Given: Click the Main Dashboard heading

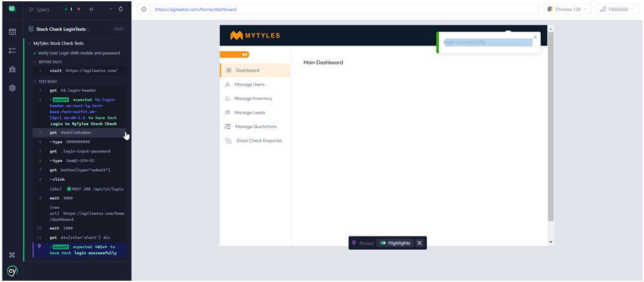Looking at the screenshot, I should click(x=323, y=62).
